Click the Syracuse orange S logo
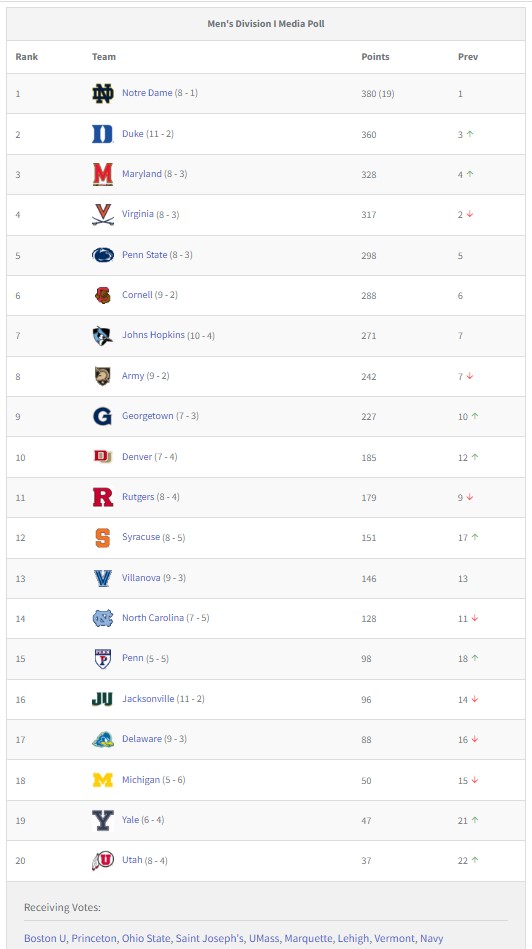Viewport: 532px width, 949px height. coord(103,537)
